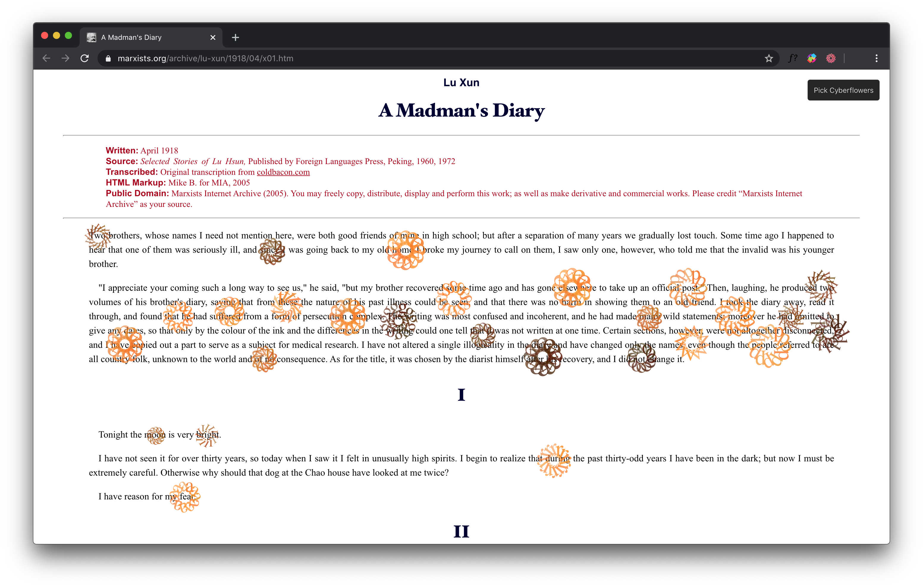This screenshot has width=923, height=588.
Task: Go back to the previous page
Action: (x=46, y=58)
